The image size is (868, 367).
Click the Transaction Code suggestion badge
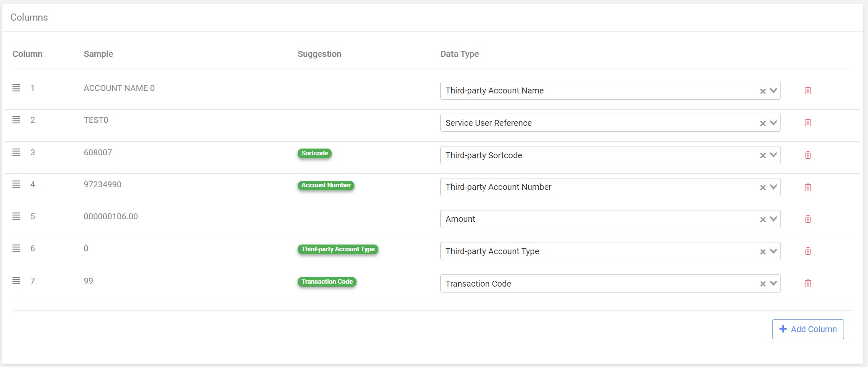pyautogui.click(x=327, y=282)
